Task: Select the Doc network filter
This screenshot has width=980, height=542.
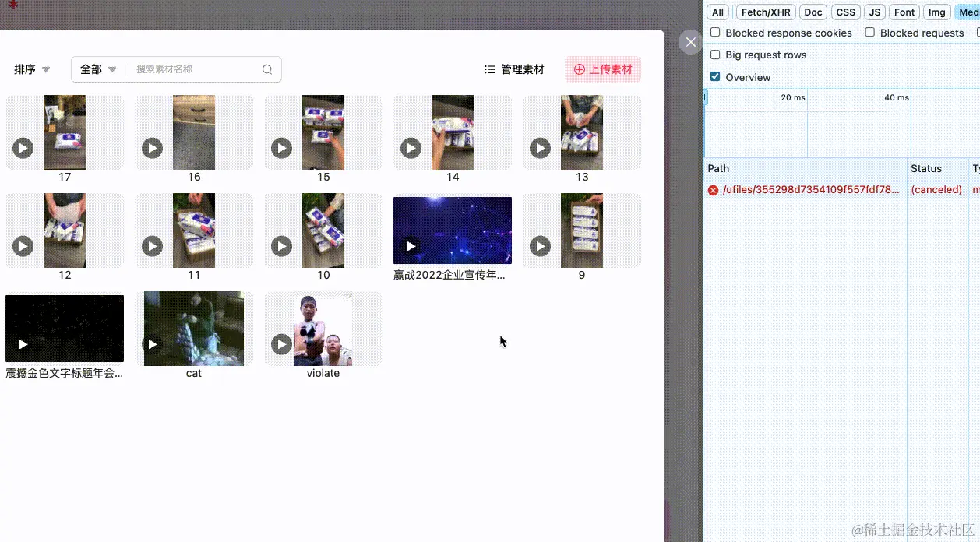Action: pyautogui.click(x=813, y=12)
